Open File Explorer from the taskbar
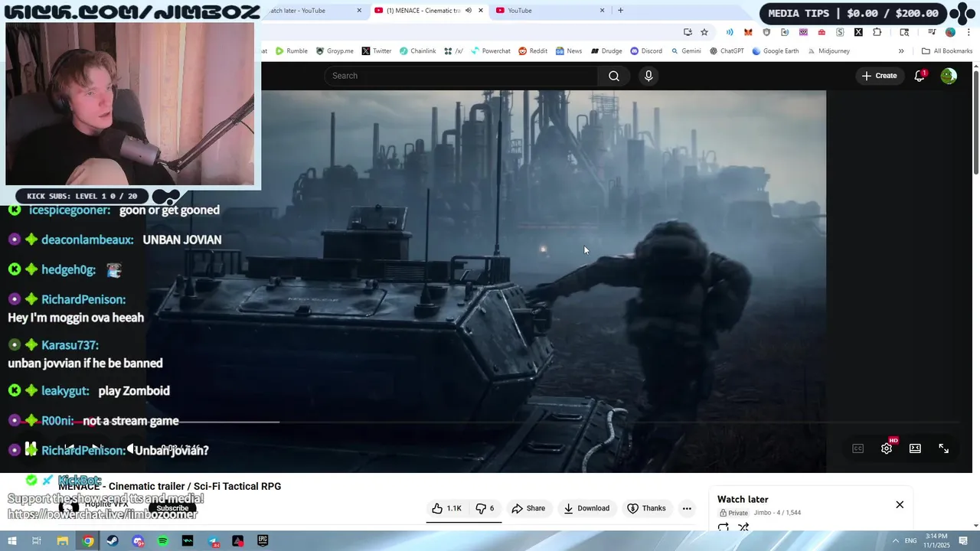Viewport: 980px width, 551px height. click(x=63, y=541)
